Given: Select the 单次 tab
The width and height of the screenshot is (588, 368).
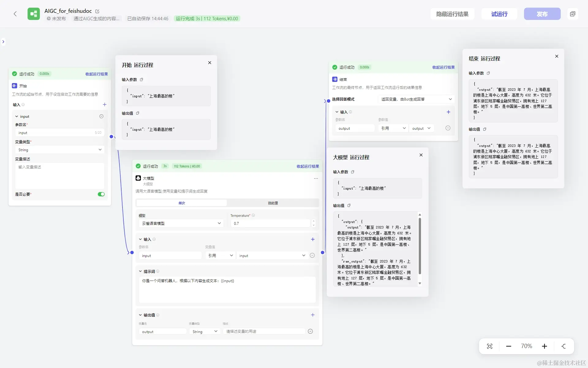Looking at the screenshot, I should pos(182,203).
